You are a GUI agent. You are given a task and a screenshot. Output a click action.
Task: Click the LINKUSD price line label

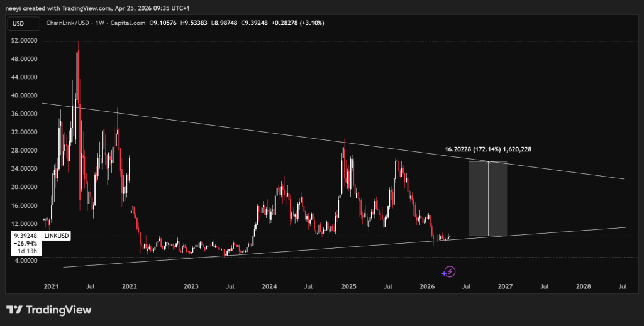(55, 236)
